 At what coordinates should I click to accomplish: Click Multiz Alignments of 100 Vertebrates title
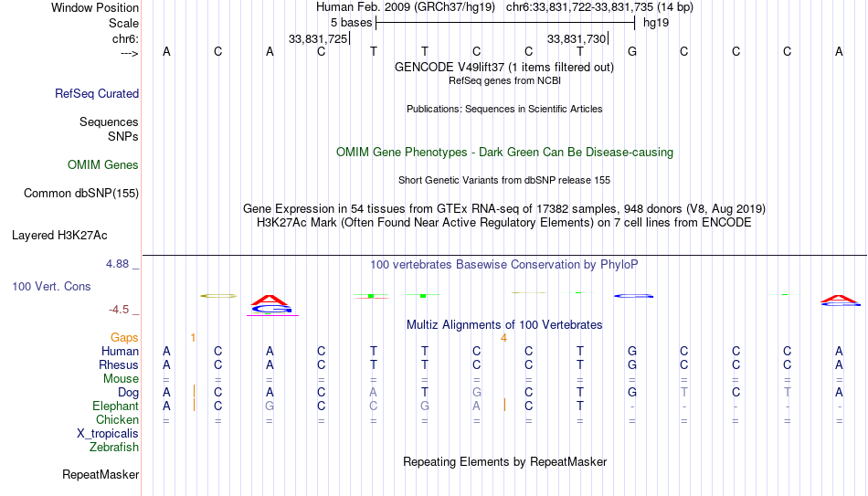(x=504, y=325)
